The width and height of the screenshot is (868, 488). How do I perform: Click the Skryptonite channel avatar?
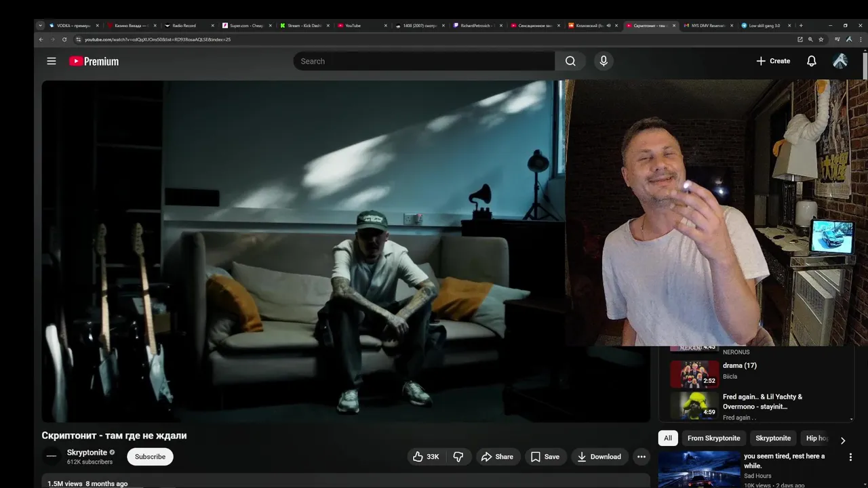coord(52,456)
